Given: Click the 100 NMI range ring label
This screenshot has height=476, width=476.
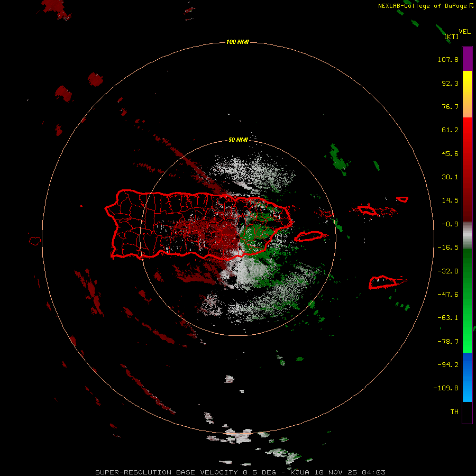Looking at the screenshot, I should click(237, 42).
